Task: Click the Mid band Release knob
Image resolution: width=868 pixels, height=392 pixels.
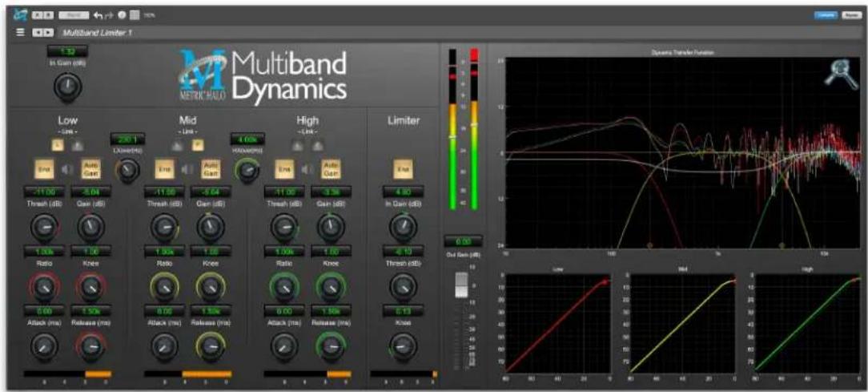Action: (x=211, y=346)
